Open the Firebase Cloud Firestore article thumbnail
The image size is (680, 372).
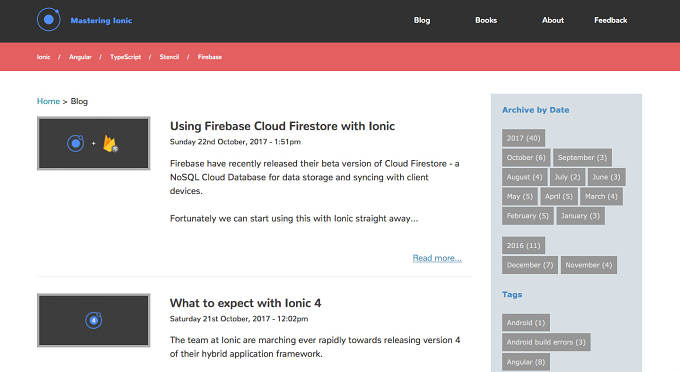94,143
